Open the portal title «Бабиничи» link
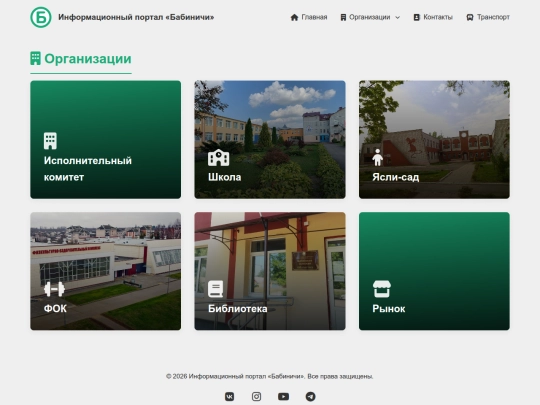 pyautogui.click(x=136, y=17)
